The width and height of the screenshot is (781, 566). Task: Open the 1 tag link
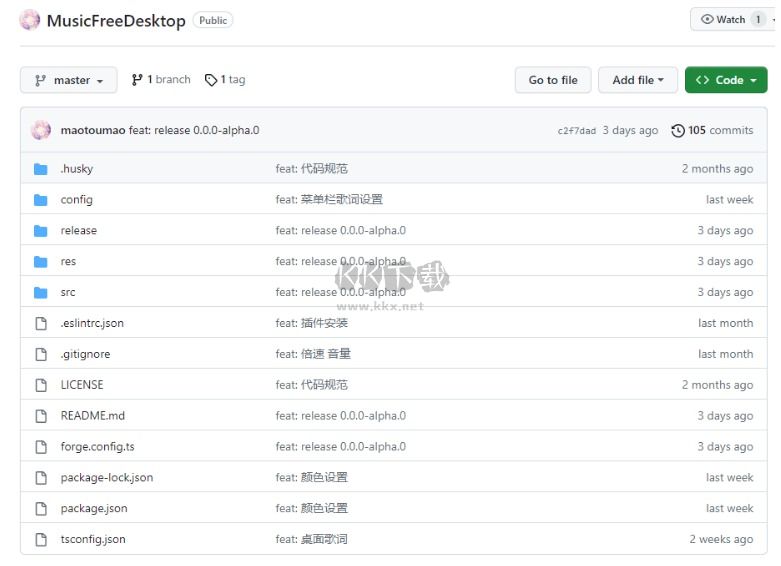(x=225, y=80)
